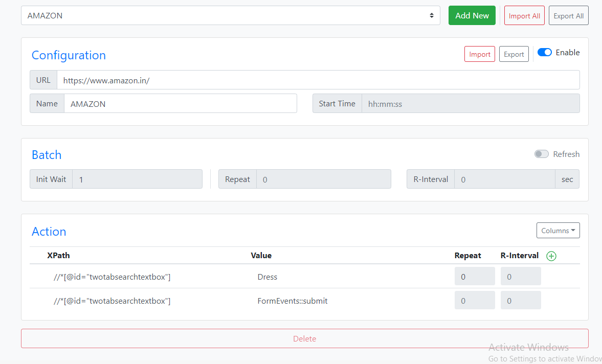Click the green plus icon to add action row
The height and width of the screenshot is (364, 602).
(551, 256)
